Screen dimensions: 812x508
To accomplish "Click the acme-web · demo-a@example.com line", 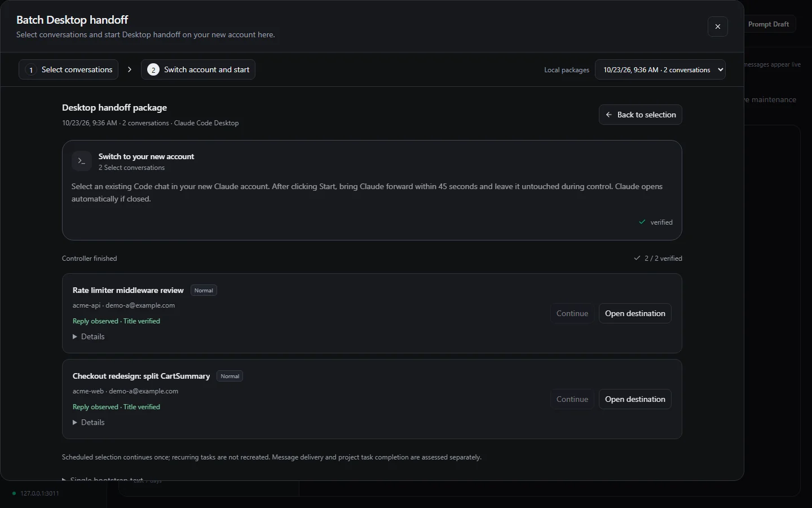I will coord(125,391).
